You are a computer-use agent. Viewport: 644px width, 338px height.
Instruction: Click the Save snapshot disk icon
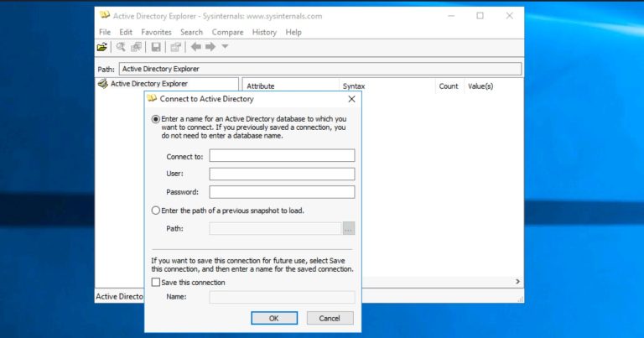pyautogui.click(x=156, y=47)
